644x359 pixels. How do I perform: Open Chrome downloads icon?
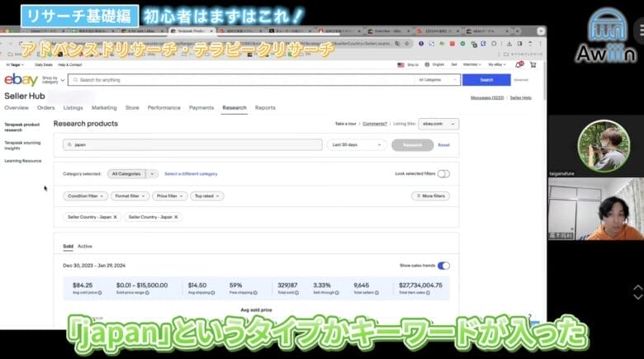click(509, 43)
